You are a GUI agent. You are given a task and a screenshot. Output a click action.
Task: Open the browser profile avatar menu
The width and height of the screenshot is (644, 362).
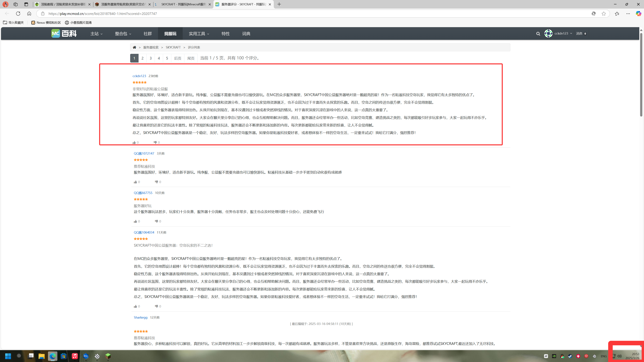6,4
